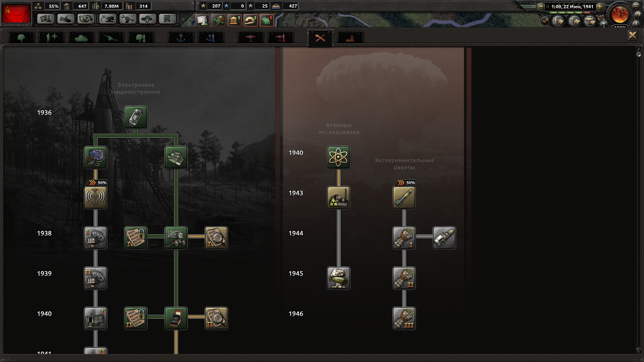
Task: Select the atomic research atom icon
Action: pos(339,158)
